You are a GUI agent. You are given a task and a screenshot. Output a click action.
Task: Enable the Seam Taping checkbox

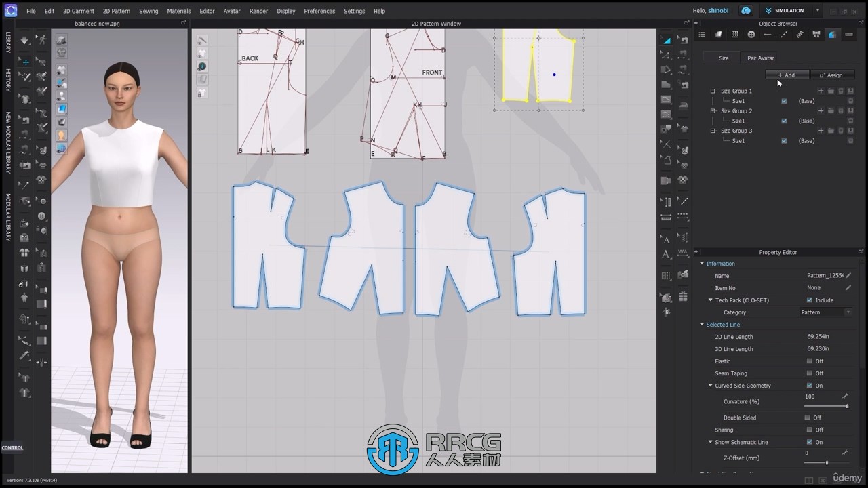(x=809, y=373)
